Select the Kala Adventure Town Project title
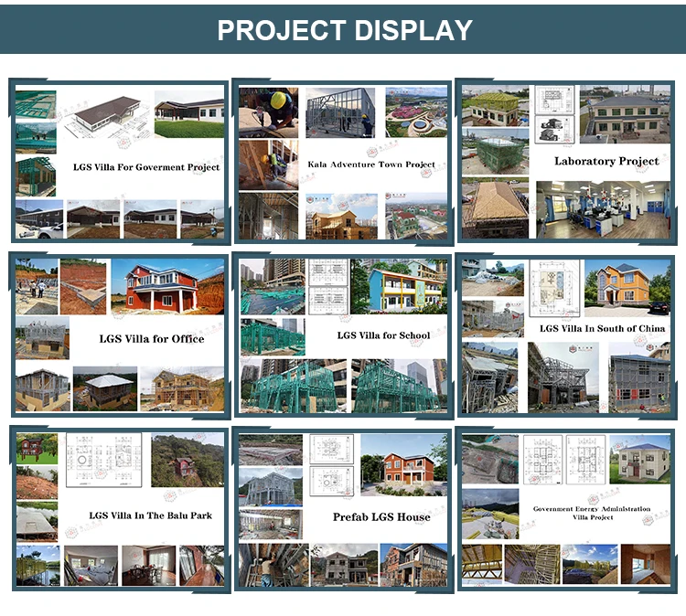686x616 pixels. pos(371,165)
